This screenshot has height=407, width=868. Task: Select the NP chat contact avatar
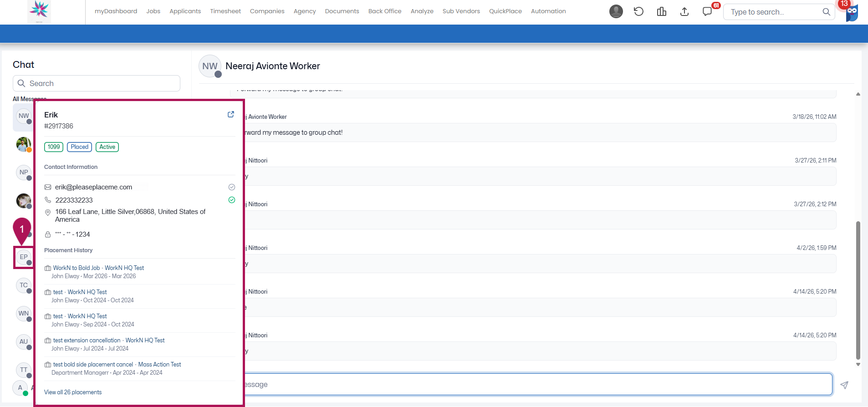coord(24,173)
